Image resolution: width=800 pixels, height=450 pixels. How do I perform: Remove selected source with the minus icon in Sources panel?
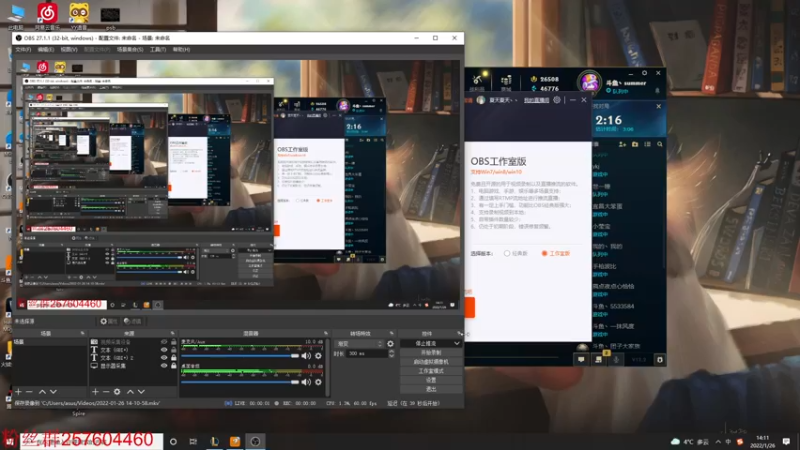(106, 392)
